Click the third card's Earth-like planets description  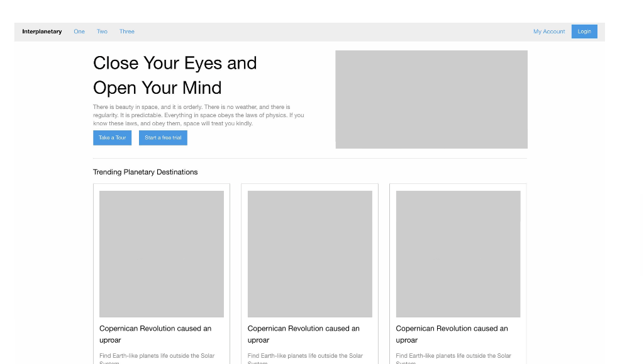click(x=453, y=358)
